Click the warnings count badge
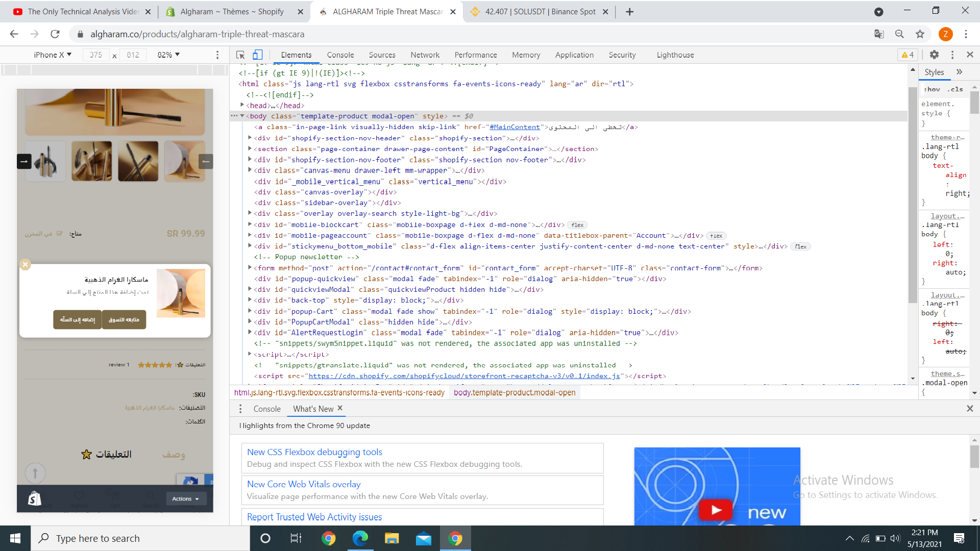980x551 pixels. click(908, 55)
